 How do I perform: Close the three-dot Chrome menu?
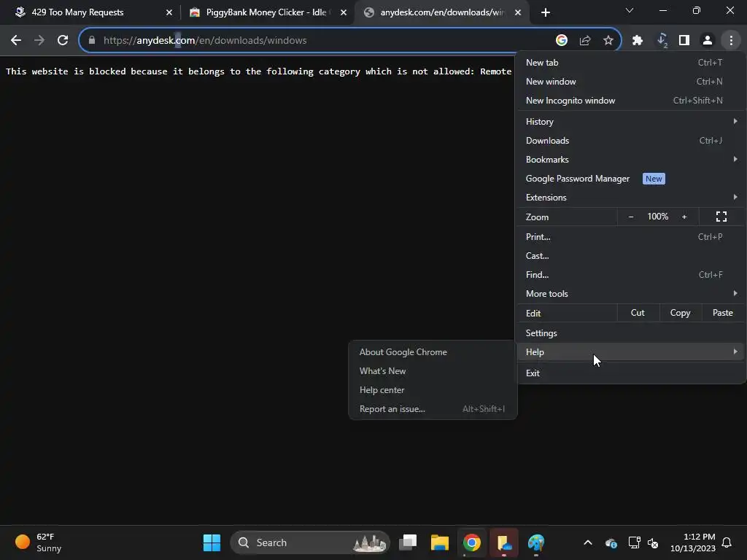[x=731, y=41]
